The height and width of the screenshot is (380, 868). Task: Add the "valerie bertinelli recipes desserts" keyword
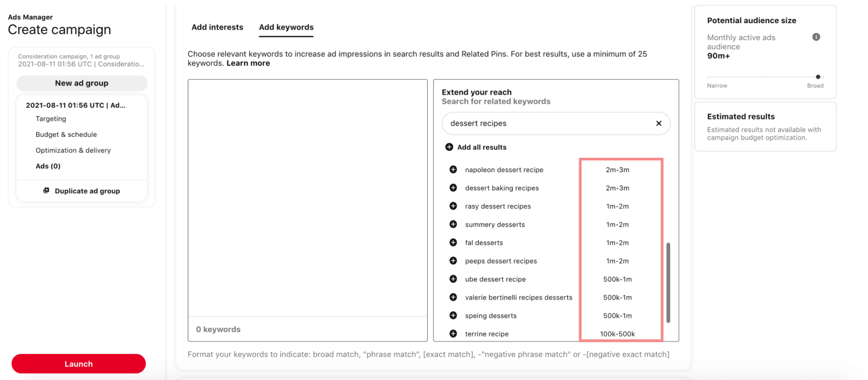click(x=453, y=297)
